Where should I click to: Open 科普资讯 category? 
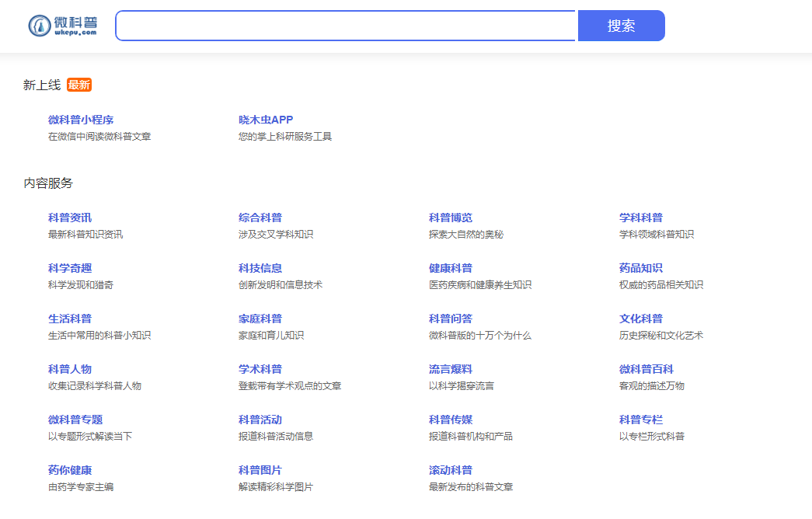pyautogui.click(x=70, y=218)
